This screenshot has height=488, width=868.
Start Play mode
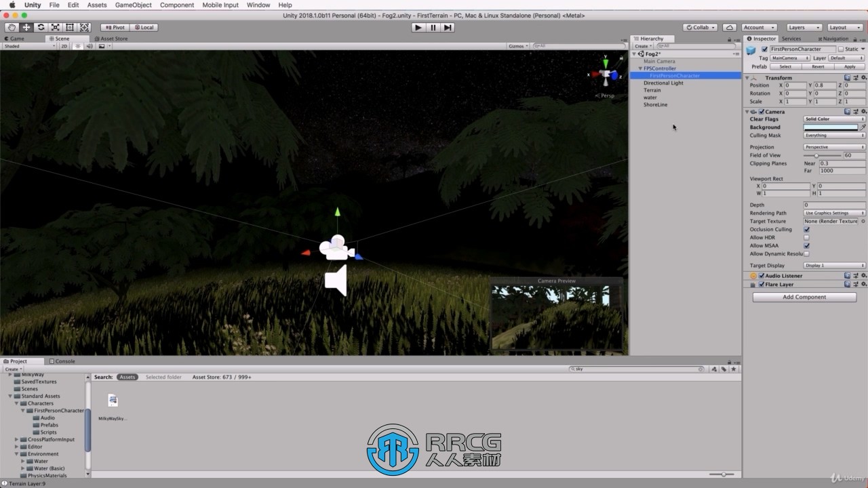click(x=418, y=27)
